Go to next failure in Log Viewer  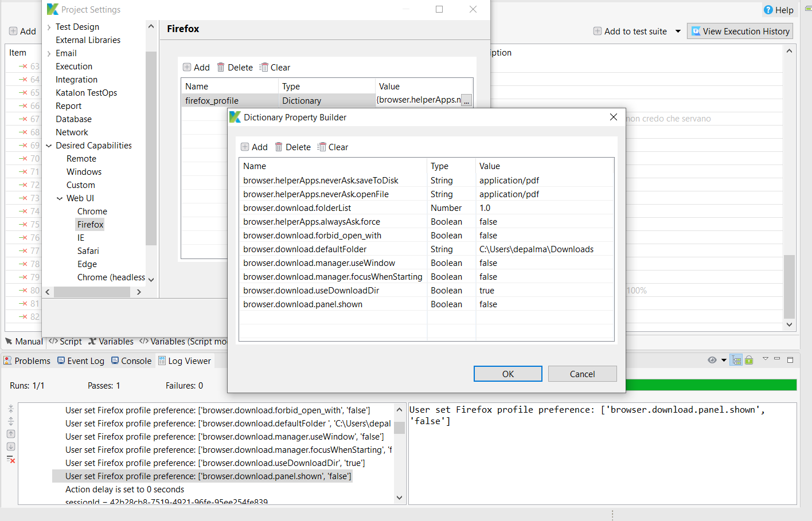11,446
